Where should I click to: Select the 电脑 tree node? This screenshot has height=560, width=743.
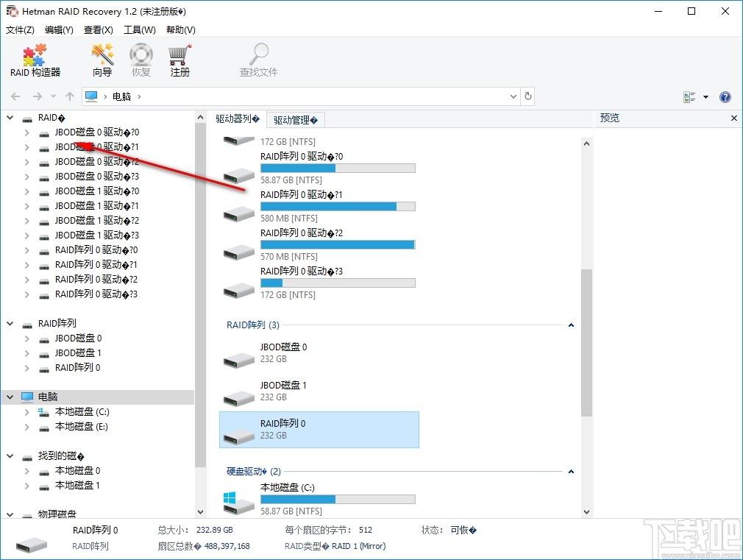point(47,397)
